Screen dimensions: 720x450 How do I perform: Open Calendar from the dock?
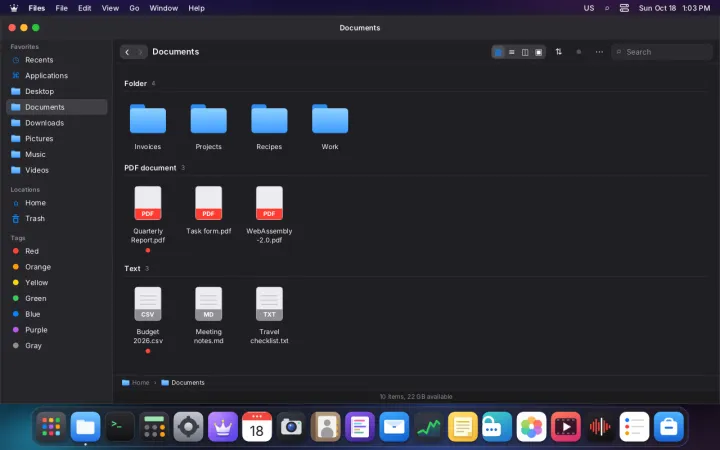pos(257,427)
